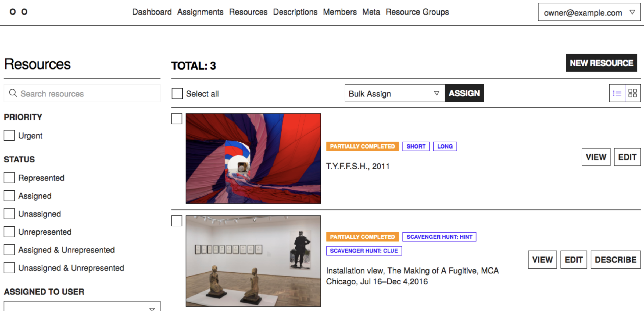Click PARTIALLY COMPLETED badge on Installation view
Image resolution: width=644 pixels, height=311 pixels.
point(362,237)
